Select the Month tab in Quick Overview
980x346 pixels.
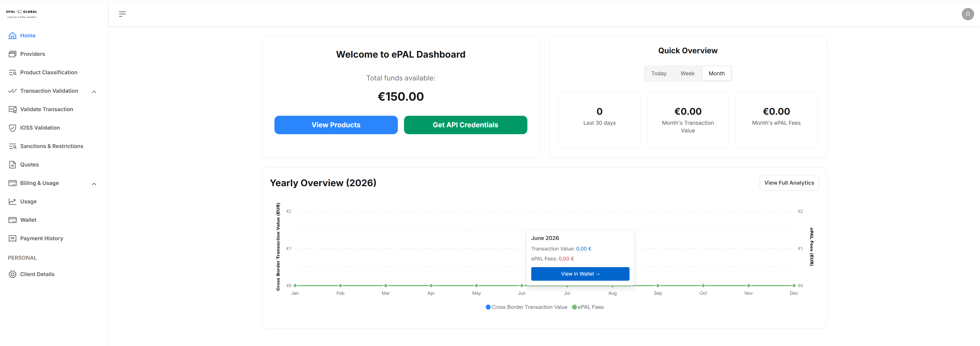(716, 74)
